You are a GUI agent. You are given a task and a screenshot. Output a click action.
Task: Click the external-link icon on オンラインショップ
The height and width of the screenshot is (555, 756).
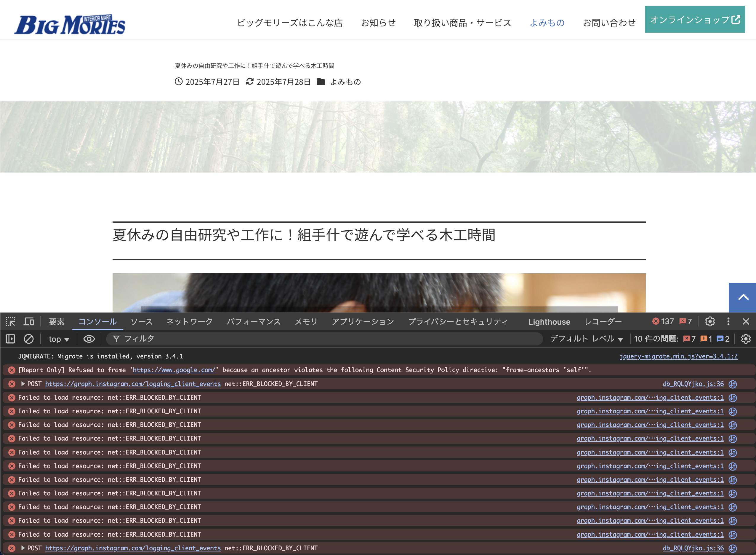[x=736, y=20]
